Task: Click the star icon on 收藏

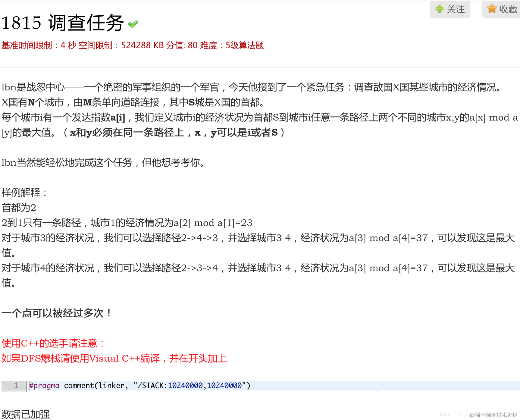Action: pyautogui.click(x=492, y=9)
